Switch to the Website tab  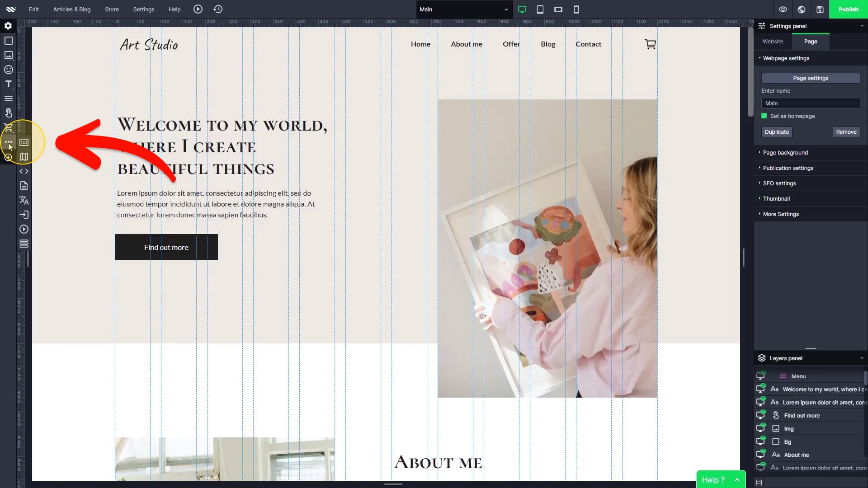[773, 41]
